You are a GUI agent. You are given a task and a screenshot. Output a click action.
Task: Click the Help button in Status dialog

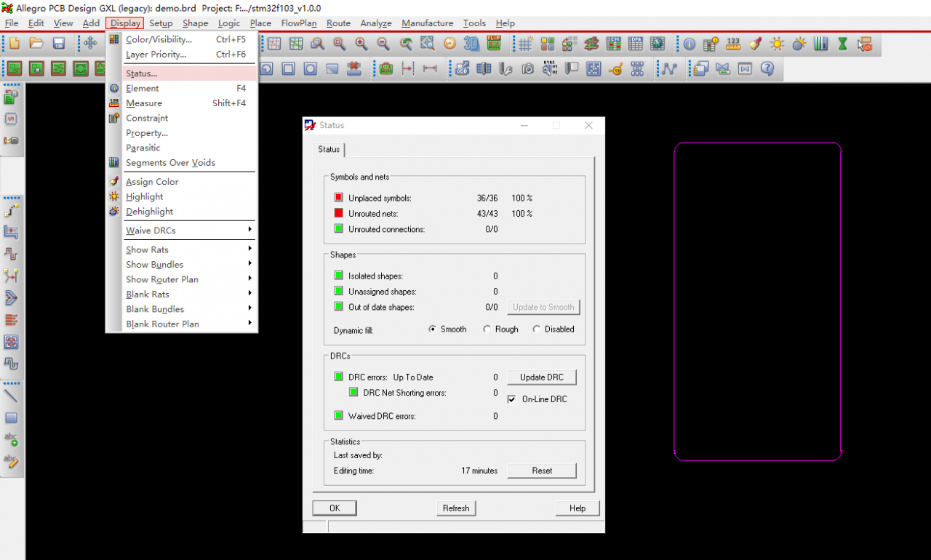pyautogui.click(x=578, y=508)
